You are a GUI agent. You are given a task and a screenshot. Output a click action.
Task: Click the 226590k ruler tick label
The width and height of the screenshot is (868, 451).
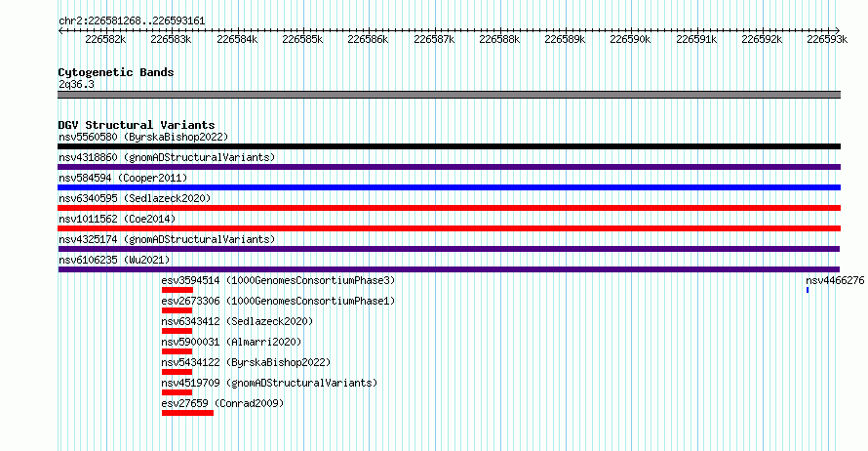click(630, 39)
